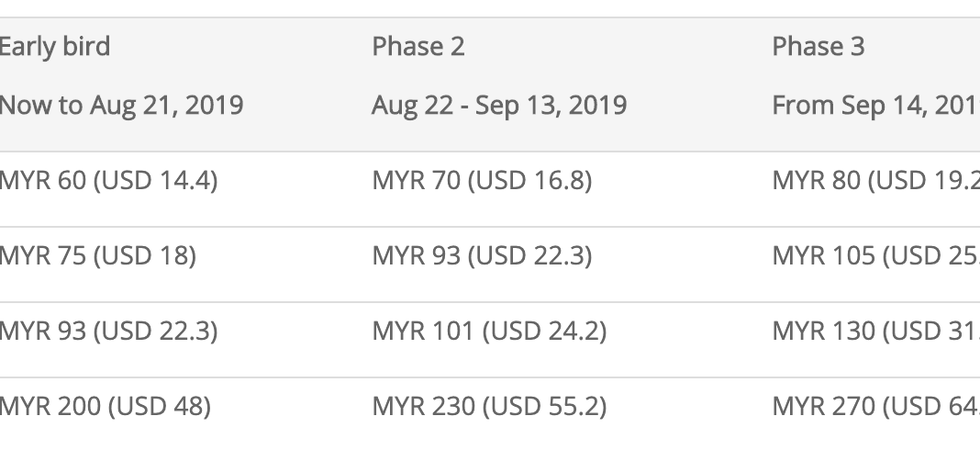This screenshot has height=450, width=980.
Task: Click the Early bird column header
Action: pyautogui.click(x=55, y=47)
